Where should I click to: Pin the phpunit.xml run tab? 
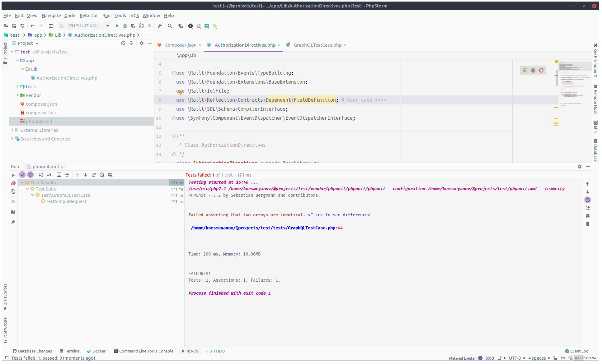point(13,222)
